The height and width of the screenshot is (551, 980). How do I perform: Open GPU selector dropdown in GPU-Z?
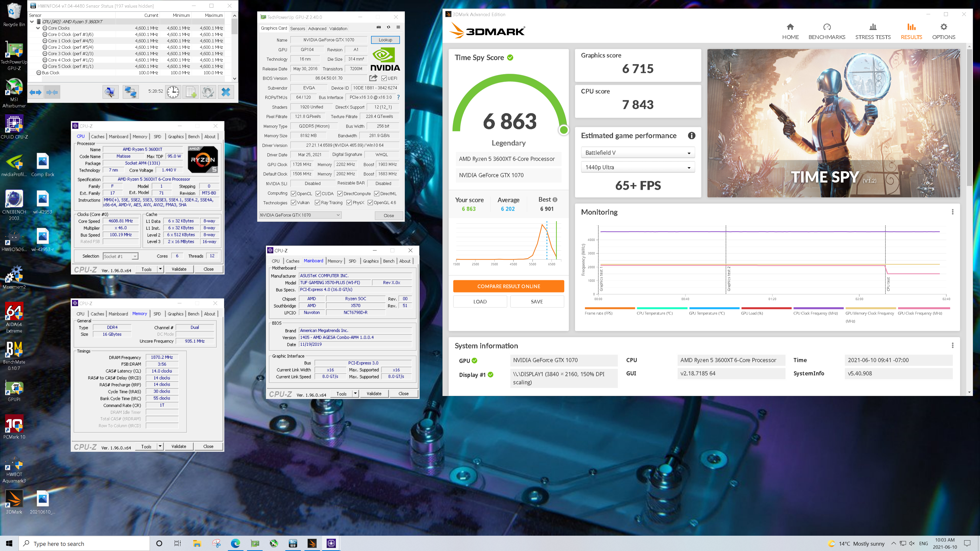coord(300,215)
